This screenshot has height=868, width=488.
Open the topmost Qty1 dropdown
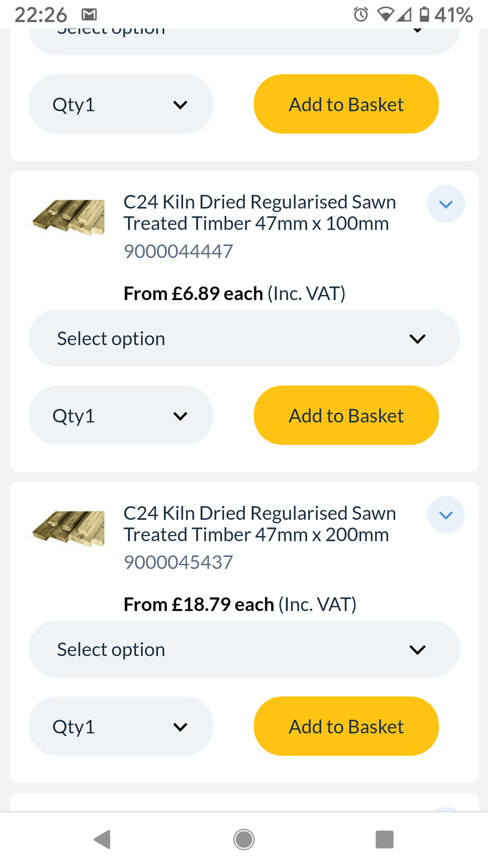click(x=121, y=104)
